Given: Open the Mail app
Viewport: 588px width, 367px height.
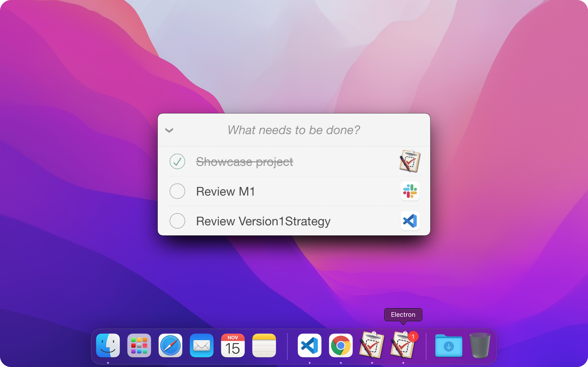Looking at the screenshot, I should point(202,345).
